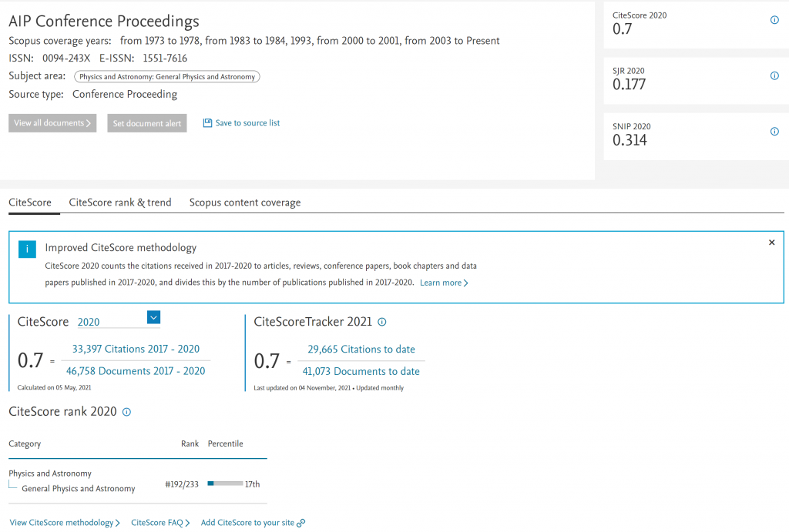Viewport: 789px width, 532px height.
Task: Click info icon beside SJR 2020
Action: 774,76
